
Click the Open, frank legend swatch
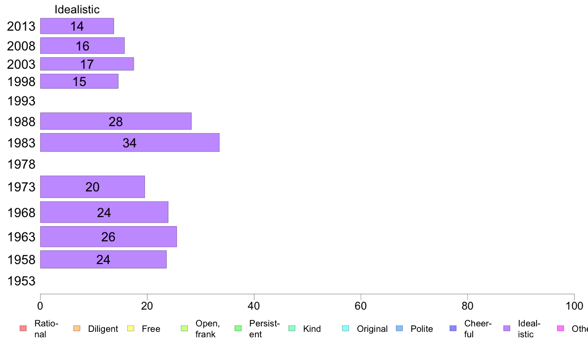click(184, 328)
